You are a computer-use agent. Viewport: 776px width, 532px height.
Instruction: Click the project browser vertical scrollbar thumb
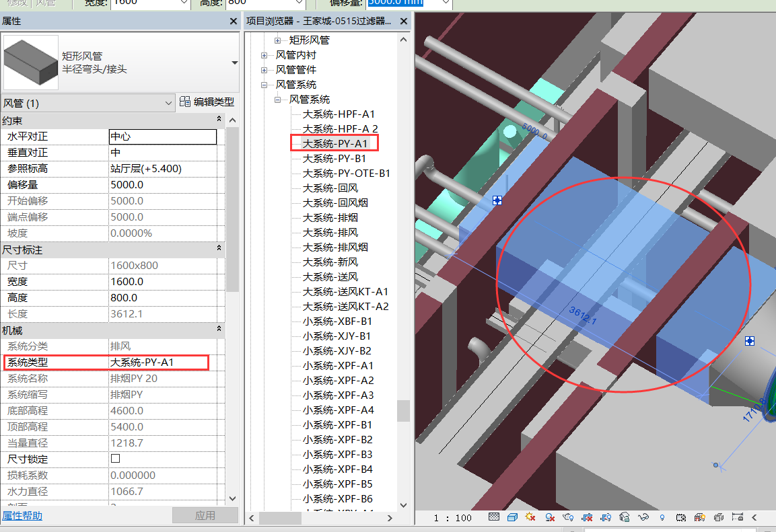(x=403, y=410)
